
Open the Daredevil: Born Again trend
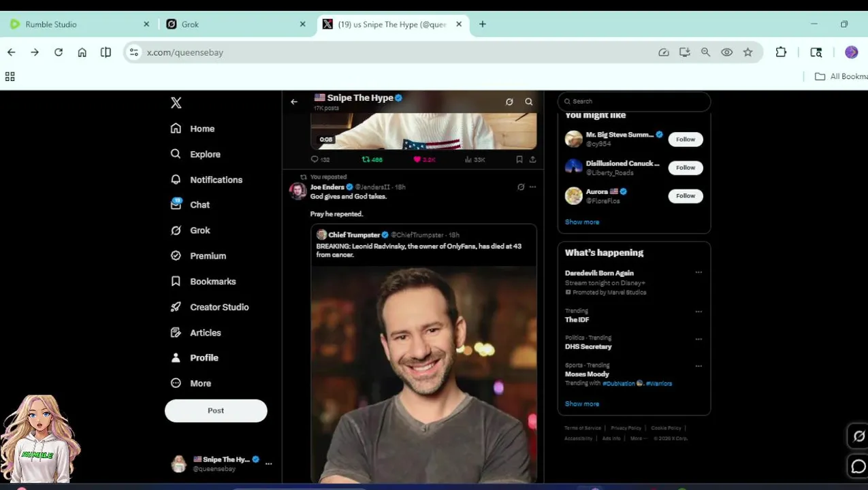pos(599,273)
